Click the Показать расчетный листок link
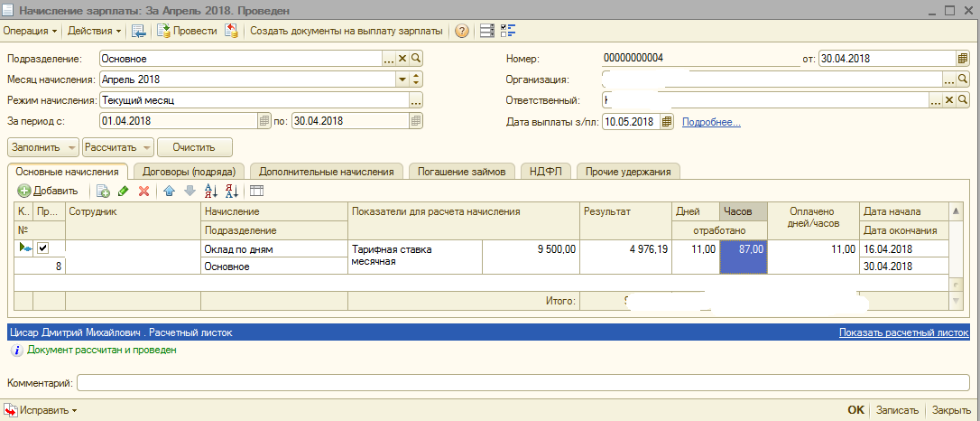 [x=902, y=332]
